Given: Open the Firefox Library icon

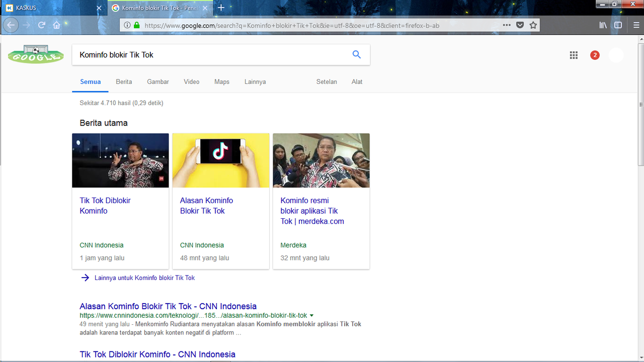Looking at the screenshot, I should click(x=603, y=25).
